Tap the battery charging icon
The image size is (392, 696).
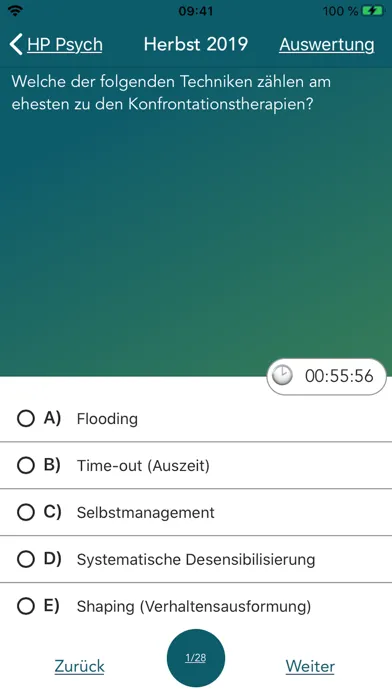[373, 11]
